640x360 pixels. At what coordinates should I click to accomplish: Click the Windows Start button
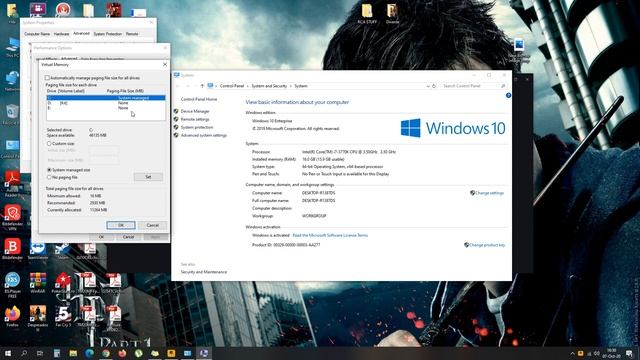tap(8, 353)
